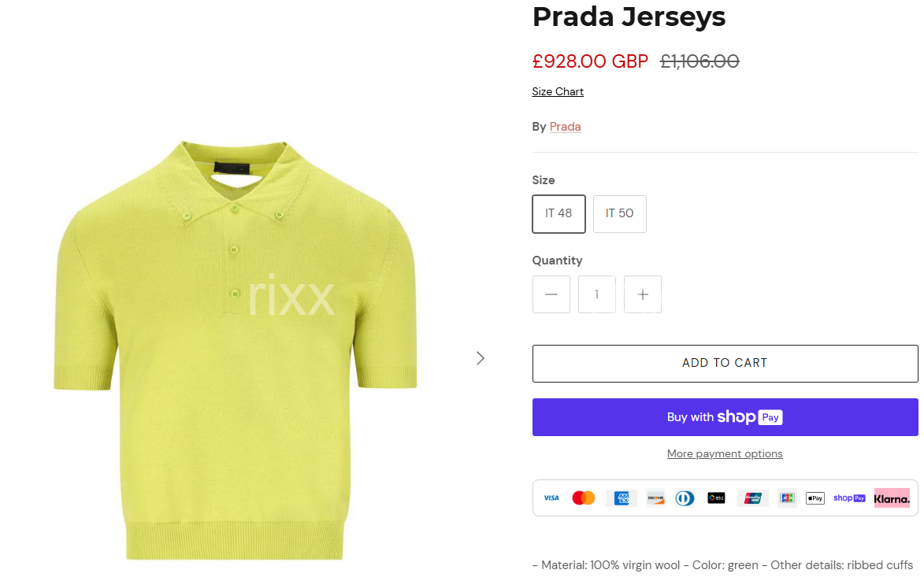Click the Klarna payment icon

click(892, 498)
